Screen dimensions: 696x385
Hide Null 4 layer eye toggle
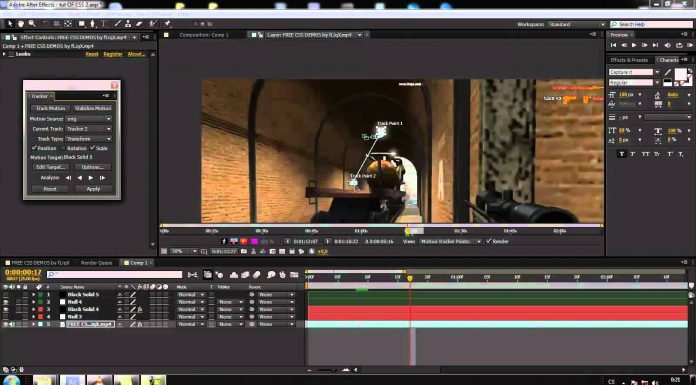coord(6,302)
